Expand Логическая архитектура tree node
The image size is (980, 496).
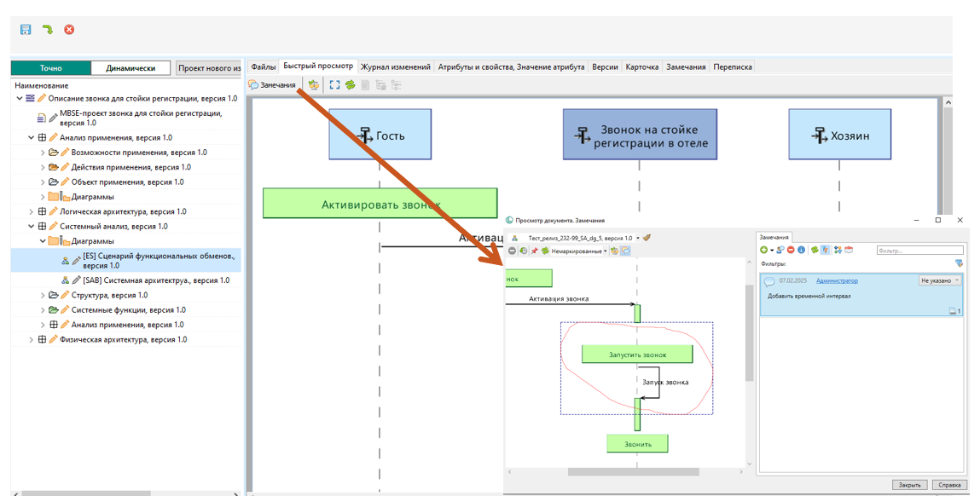pyautogui.click(x=32, y=211)
